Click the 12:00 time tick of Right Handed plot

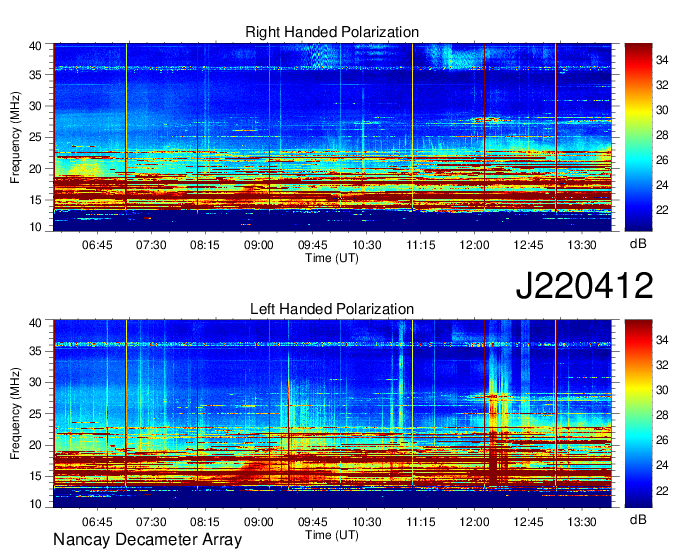(x=474, y=245)
